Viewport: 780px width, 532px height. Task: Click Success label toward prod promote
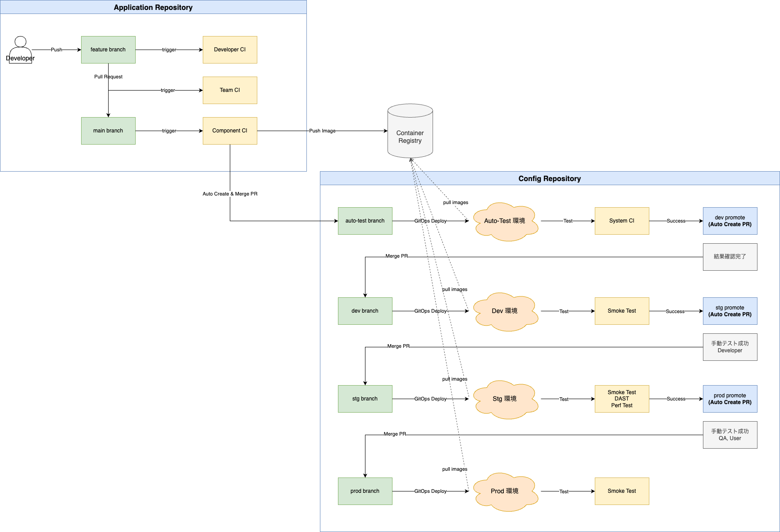pos(676,399)
